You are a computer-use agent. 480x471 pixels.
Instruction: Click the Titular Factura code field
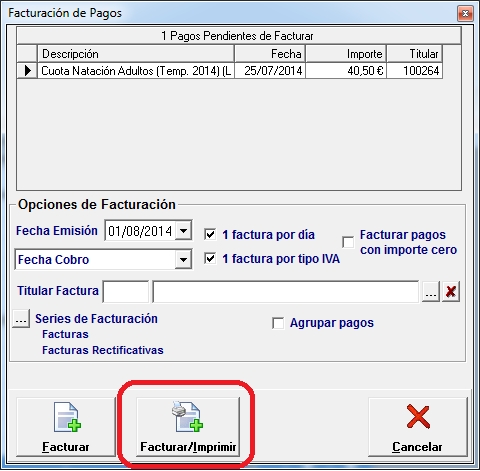click(x=126, y=292)
